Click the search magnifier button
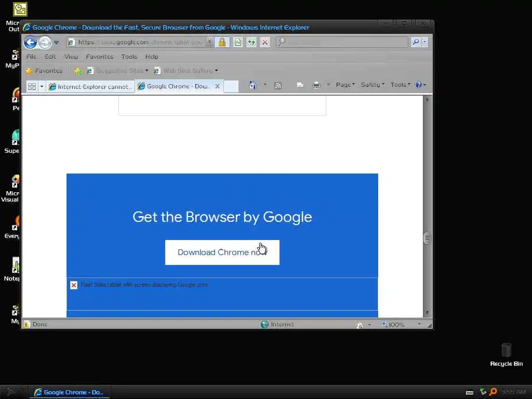The image size is (532, 399). point(416,42)
